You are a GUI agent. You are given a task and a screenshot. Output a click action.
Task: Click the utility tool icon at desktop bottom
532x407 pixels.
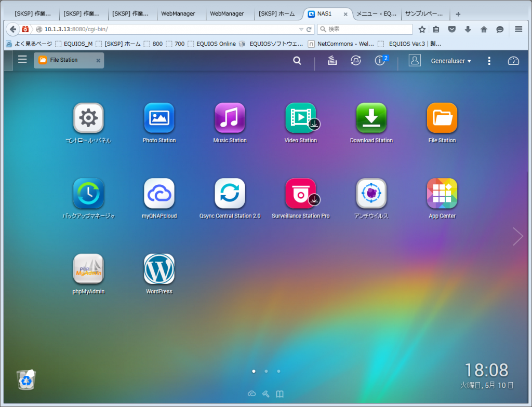click(265, 394)
